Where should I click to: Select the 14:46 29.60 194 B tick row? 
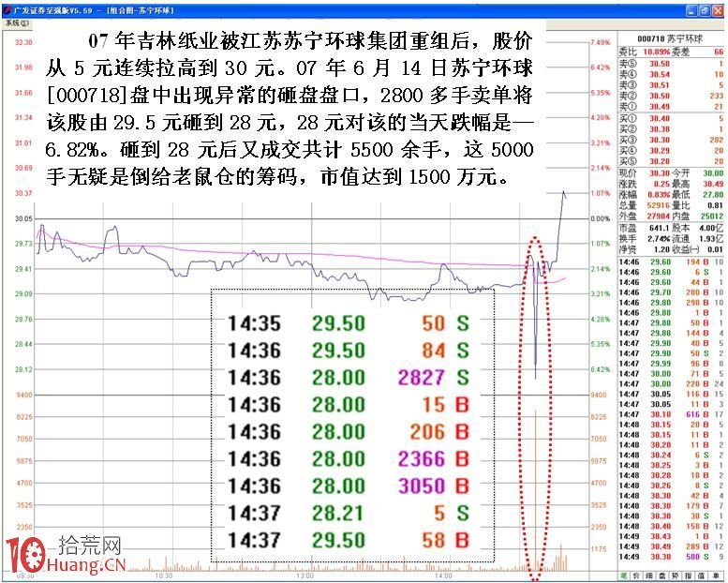tap(672, 262)
